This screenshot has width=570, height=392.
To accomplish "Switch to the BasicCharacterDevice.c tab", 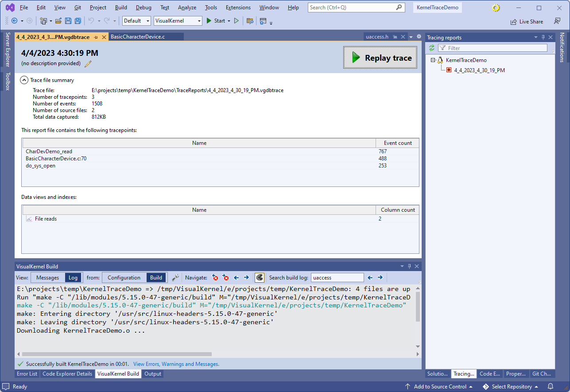I will [137, 37].
